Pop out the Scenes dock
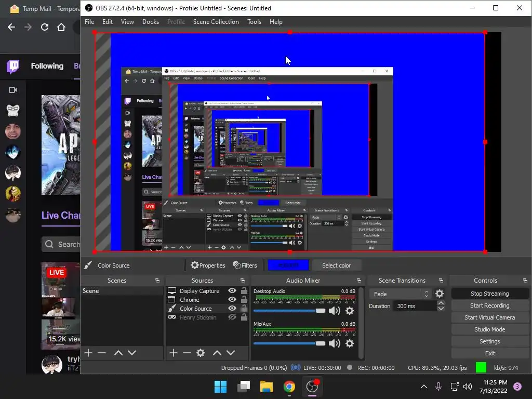 click(157, 281)
